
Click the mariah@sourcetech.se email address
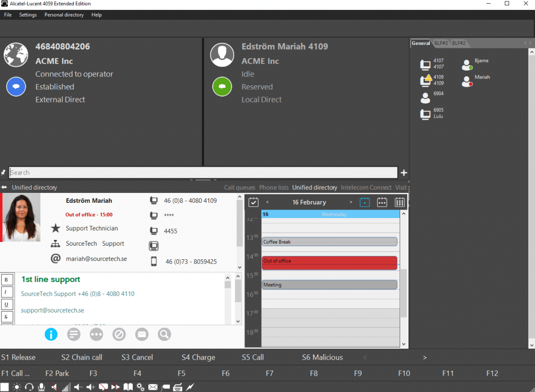click(x=96, y=259)
